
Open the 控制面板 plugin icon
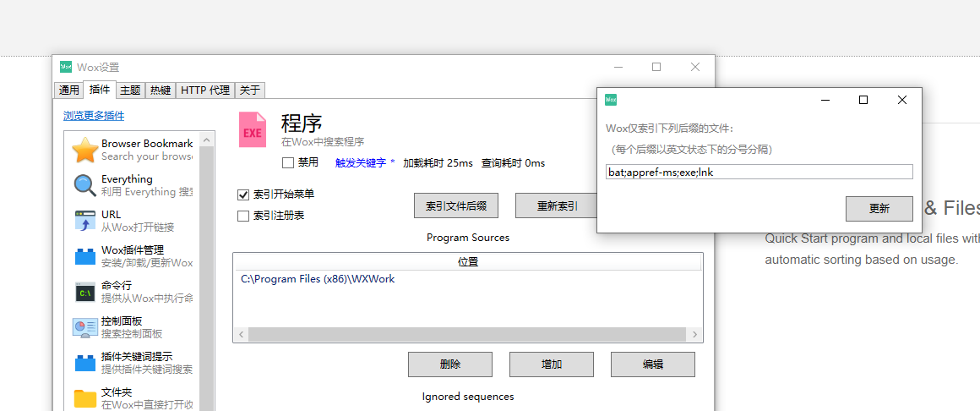[84, 327]
